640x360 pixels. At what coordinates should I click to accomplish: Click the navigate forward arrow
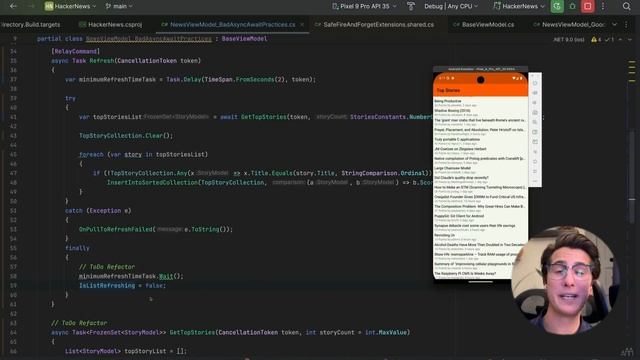(x=31, y=6)
